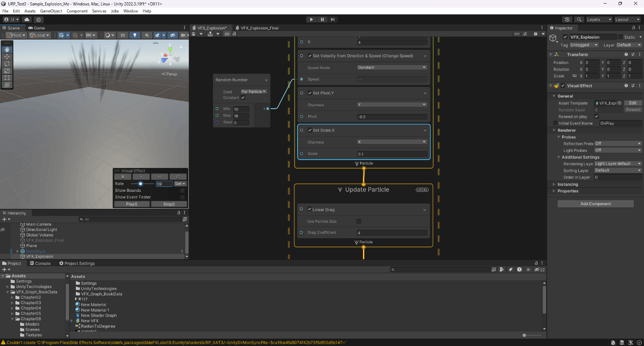
Task: Disable Set Scale.X block checkbox
Action: 310,130
